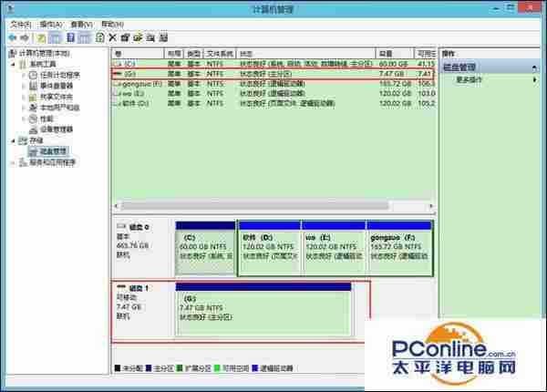This screenshot has height=392, width=547.
Task: Click the black X delete toolbar icon
Action: click(112, 37)
